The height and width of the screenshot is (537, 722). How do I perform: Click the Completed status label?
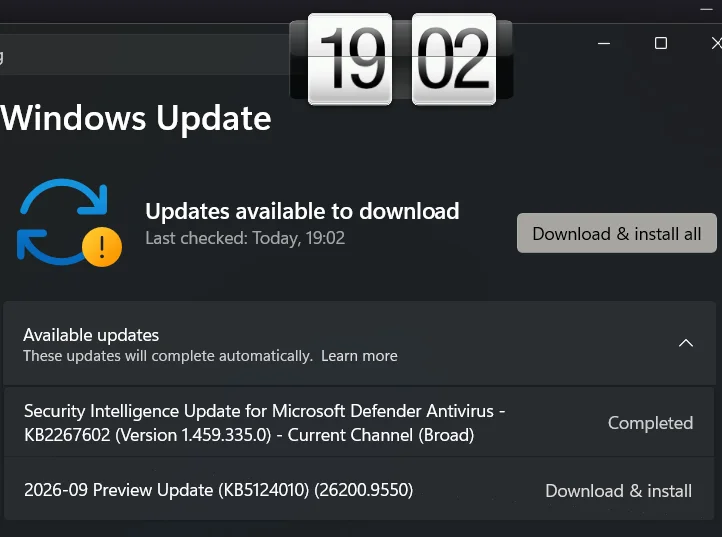650,423
